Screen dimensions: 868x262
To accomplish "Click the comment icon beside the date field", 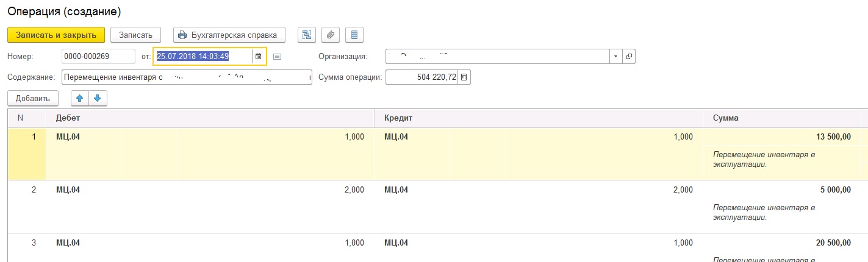I will (x=277, y=57).
